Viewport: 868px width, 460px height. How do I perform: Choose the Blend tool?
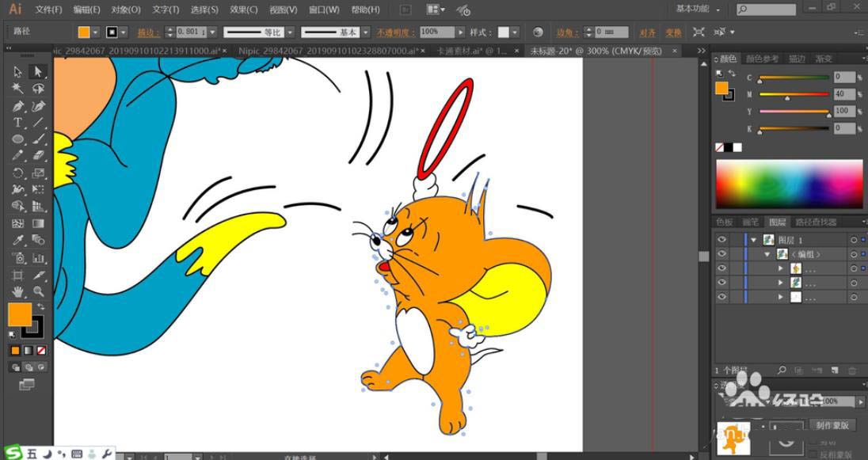pos(38,240)
